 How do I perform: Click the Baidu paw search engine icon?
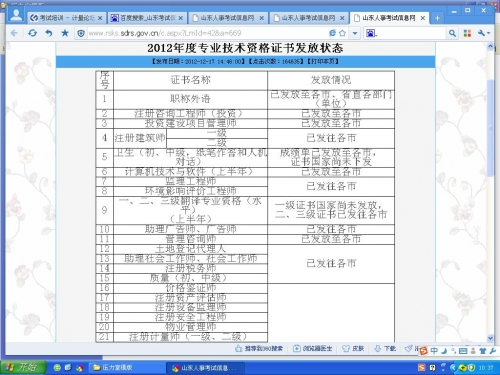[x=371, y=33]
